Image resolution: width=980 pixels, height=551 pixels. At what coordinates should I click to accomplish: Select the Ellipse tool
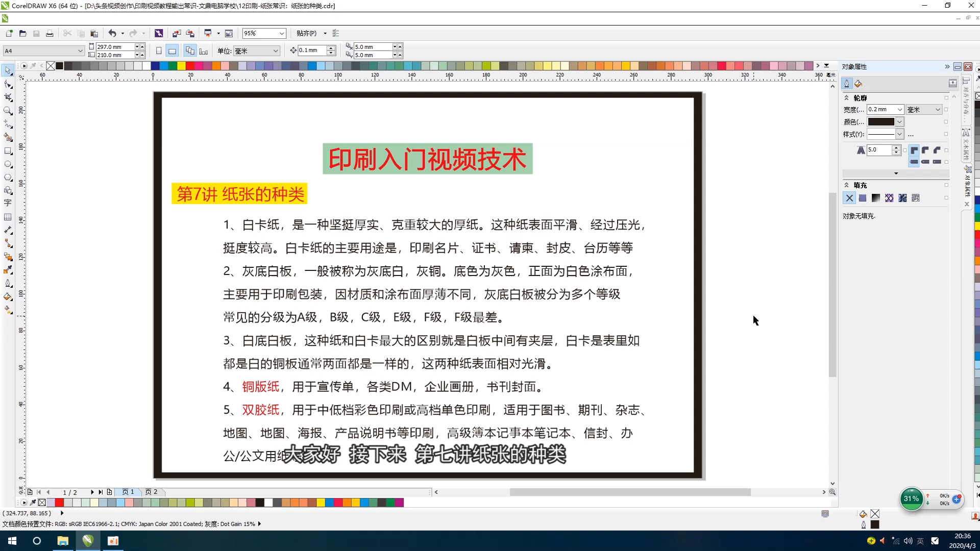click(x=8, y=164)
